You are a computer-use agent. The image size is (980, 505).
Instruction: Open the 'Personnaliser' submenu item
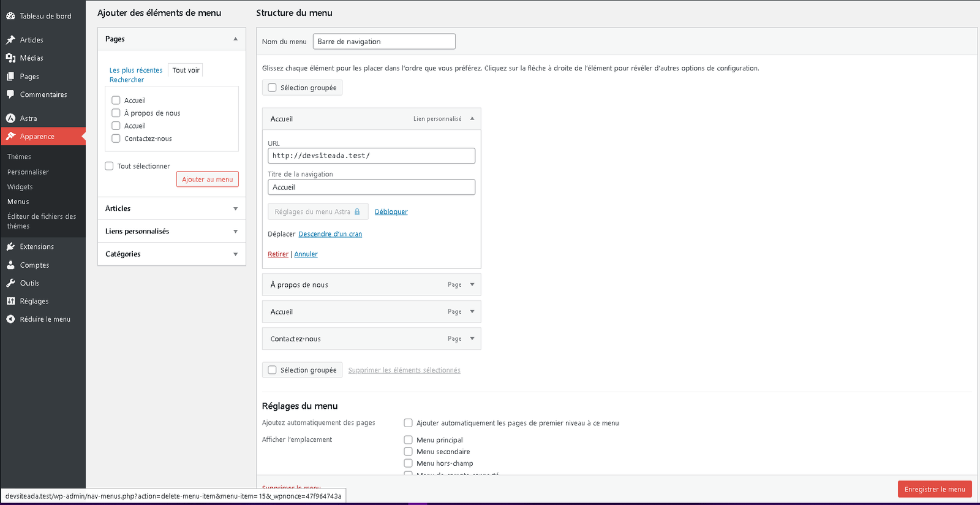point(28,172)
